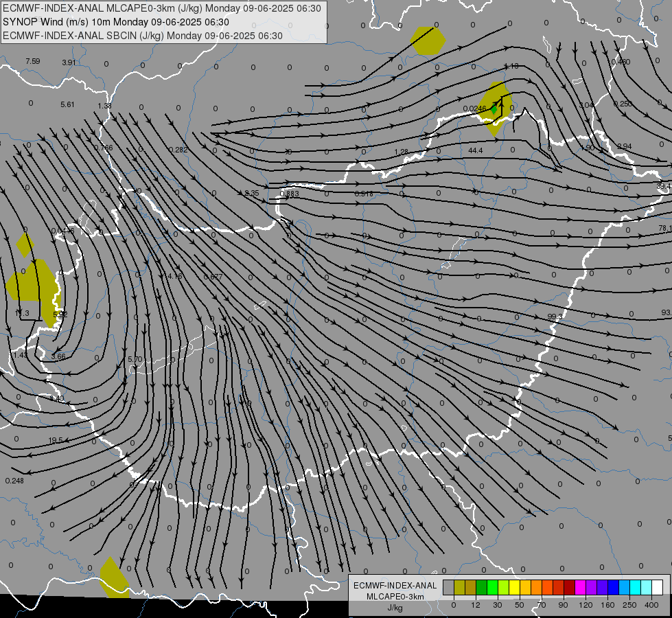Screen dimensions: 672x618
Task: Choose the purple legend swatch after 120
Action: (592, 588)
